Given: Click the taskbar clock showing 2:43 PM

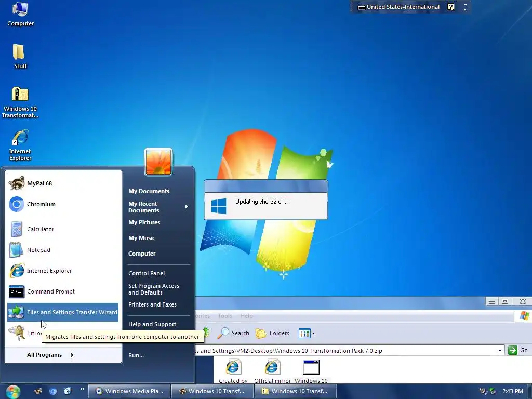Looking at the screenshot, I should pyautogui.click(x=513, y=391).
